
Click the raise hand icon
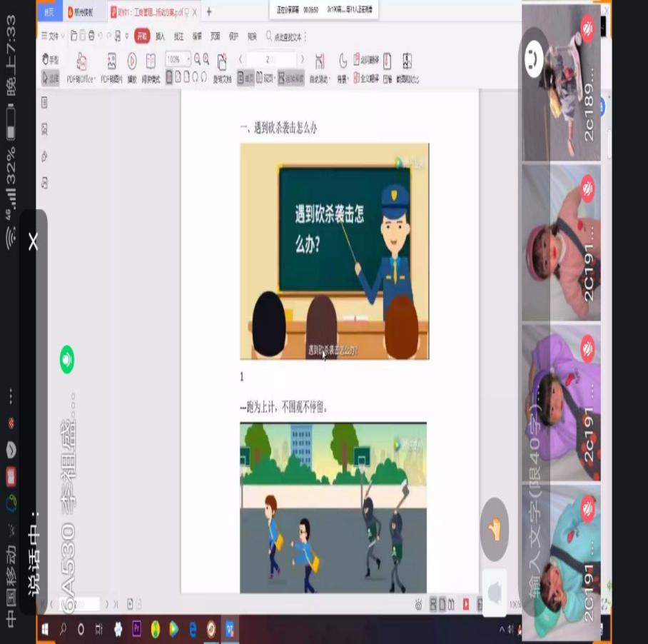(x=495, y=529)
